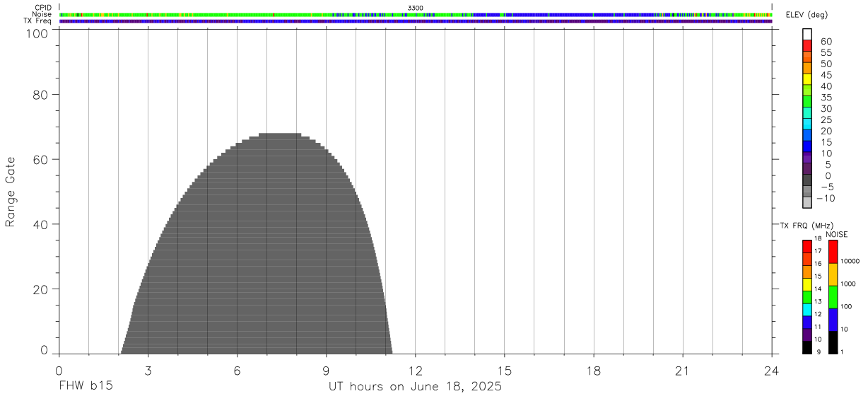
Task: Click 'UT hours on June 18, 2025' axis title
Action: (415, 387)
